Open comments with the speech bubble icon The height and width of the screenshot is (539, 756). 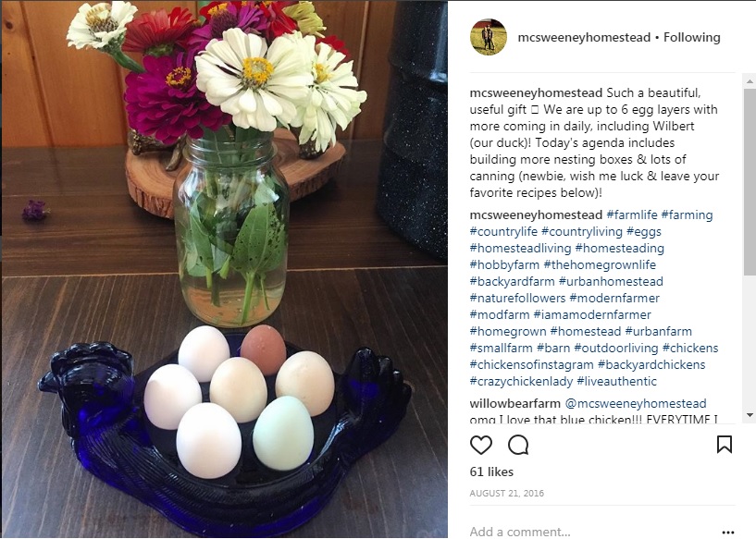518,445
